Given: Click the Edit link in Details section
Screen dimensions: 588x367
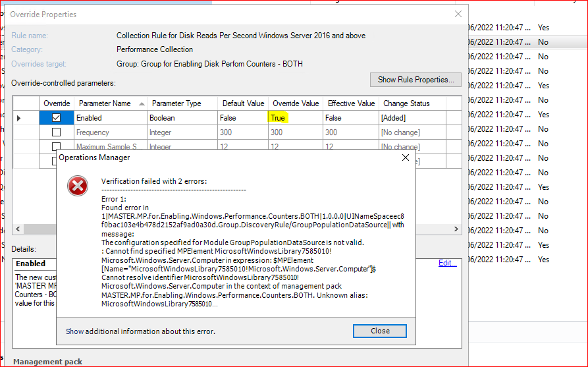Looking at the screenshot, I should [447, 263].
